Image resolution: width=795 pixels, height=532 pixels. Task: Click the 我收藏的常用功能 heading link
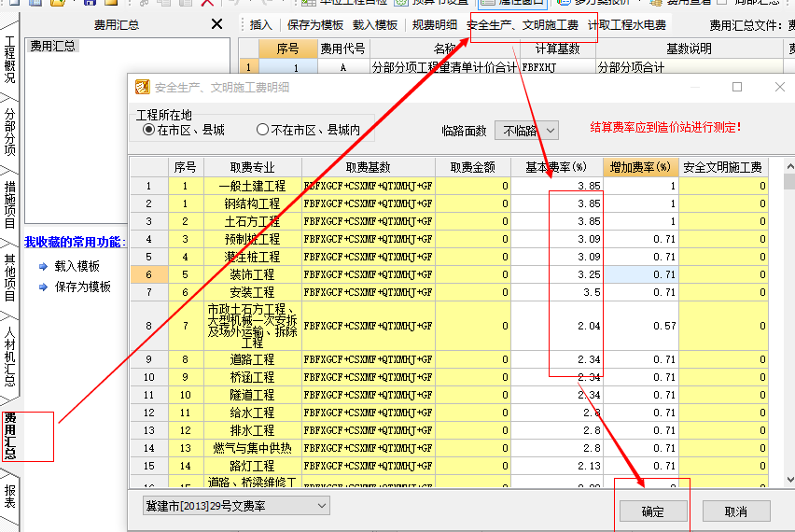[x=75, y=243]
